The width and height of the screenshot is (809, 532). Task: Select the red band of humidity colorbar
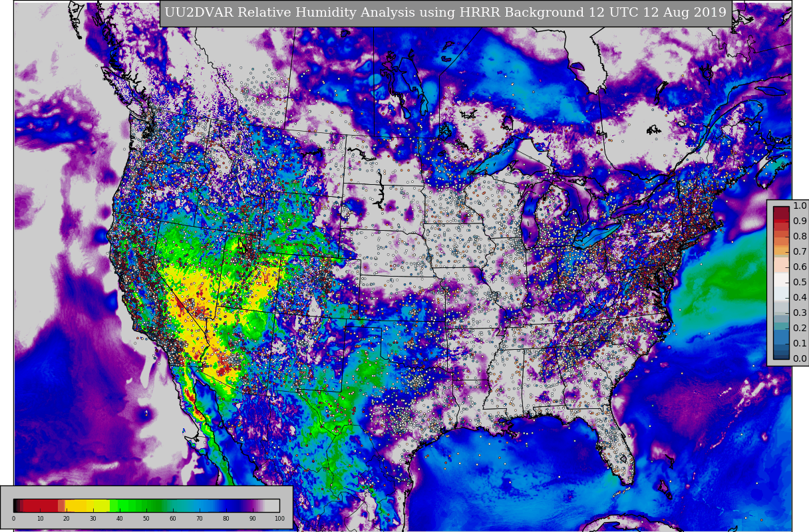pyautogui.click(x=40, y=505)
